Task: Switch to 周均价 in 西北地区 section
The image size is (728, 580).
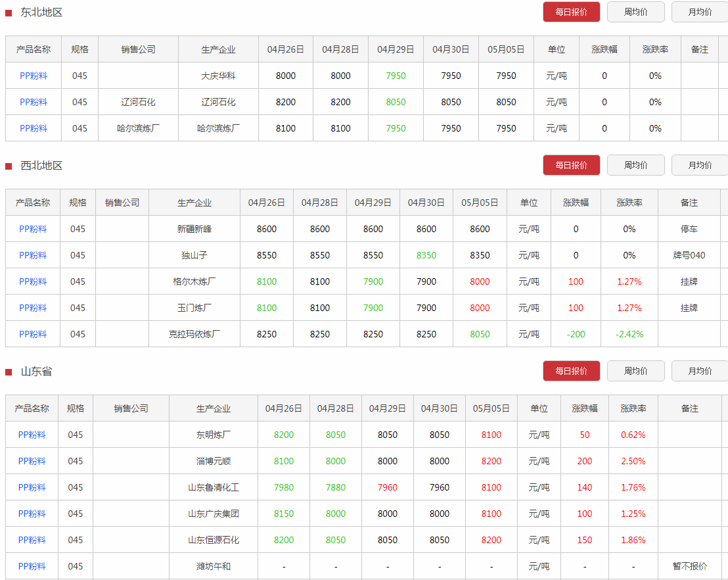Action: click(635, 165)
